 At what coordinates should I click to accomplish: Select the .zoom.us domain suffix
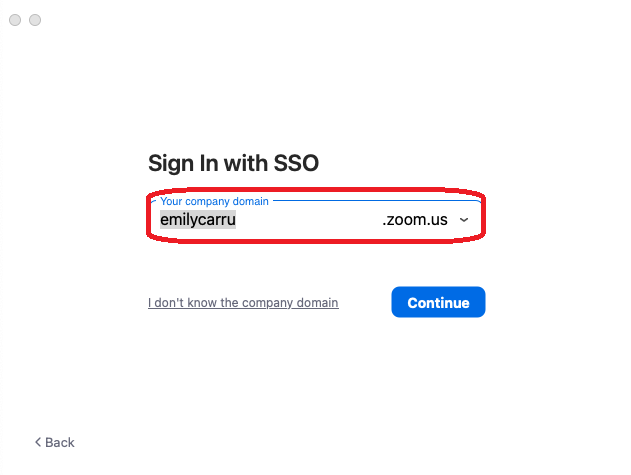[414, 220]
